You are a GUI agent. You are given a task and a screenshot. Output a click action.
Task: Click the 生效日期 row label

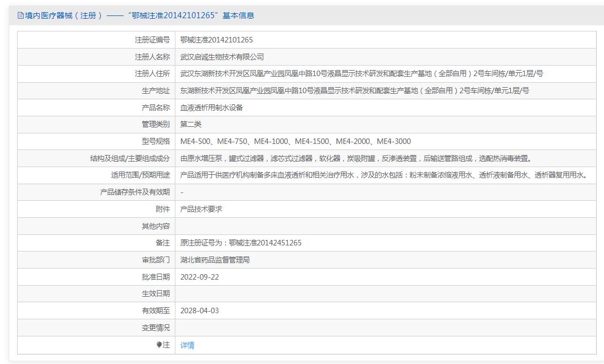pos(156,293)
